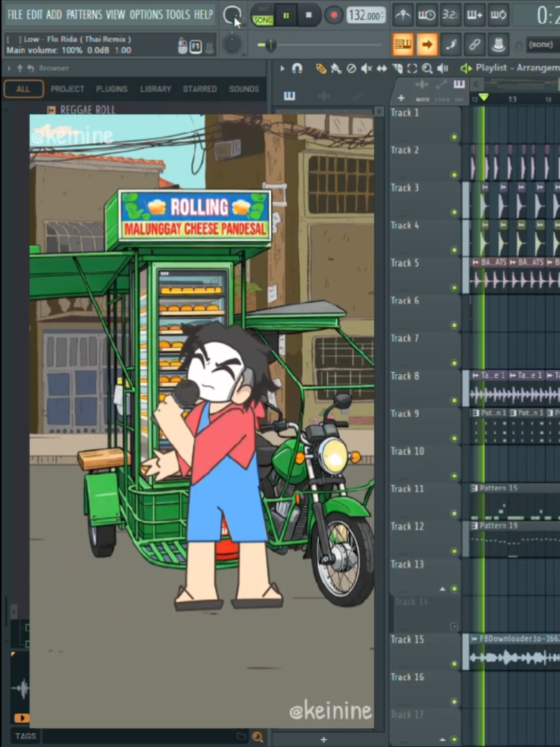Click the multilink to controllers icon
Screen dimensions: 560x747
click(474, 45)
